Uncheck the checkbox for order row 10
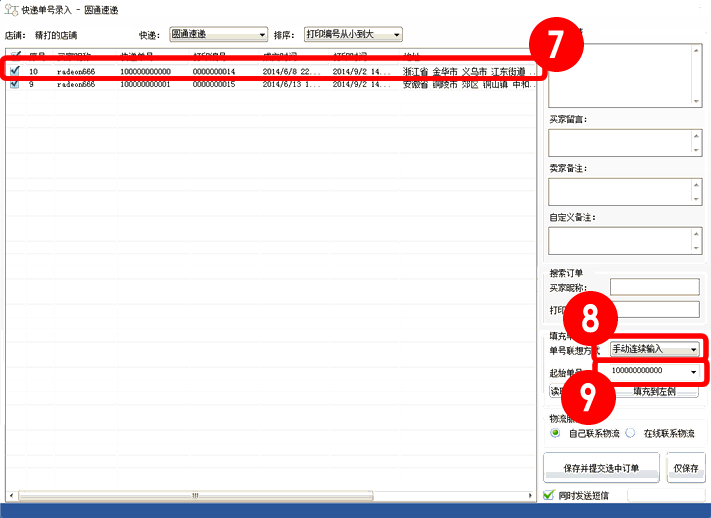 (14, 71)
